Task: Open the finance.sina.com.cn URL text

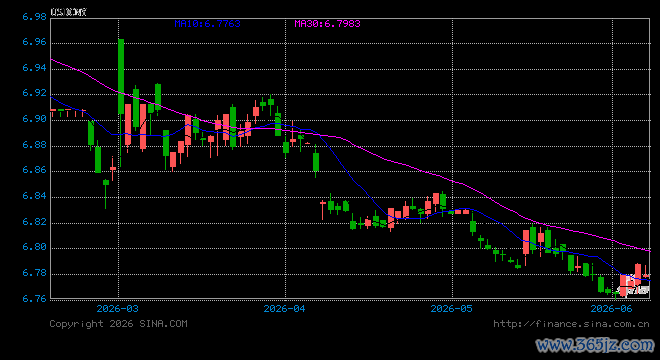Action: pyautogui.click(x=571, y=324)
